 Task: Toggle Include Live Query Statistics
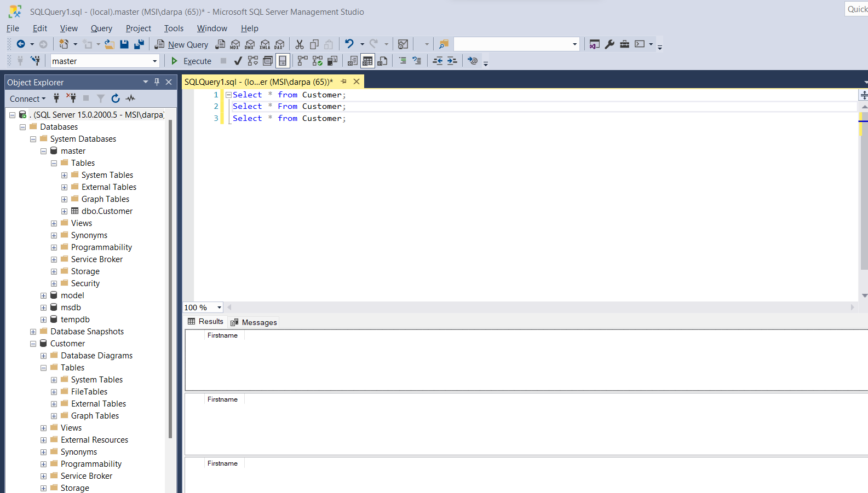[318, 61]
